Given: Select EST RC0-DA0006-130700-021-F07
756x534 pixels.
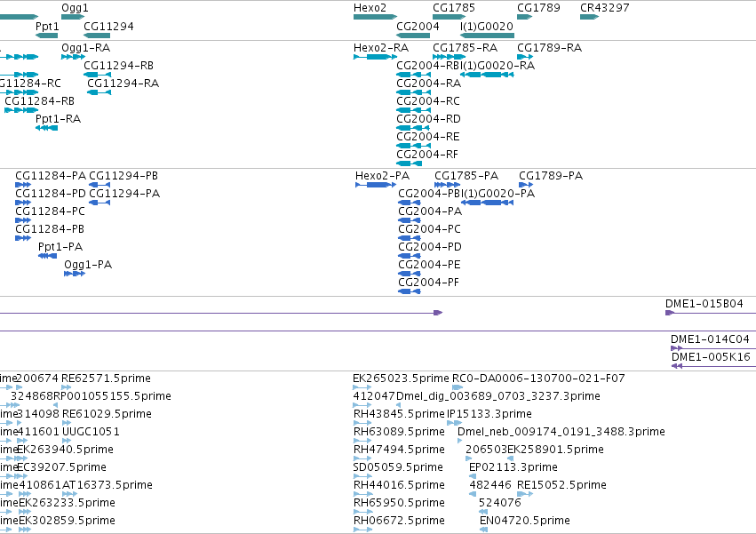Looking at the screenshot, I should click(458, 387).
